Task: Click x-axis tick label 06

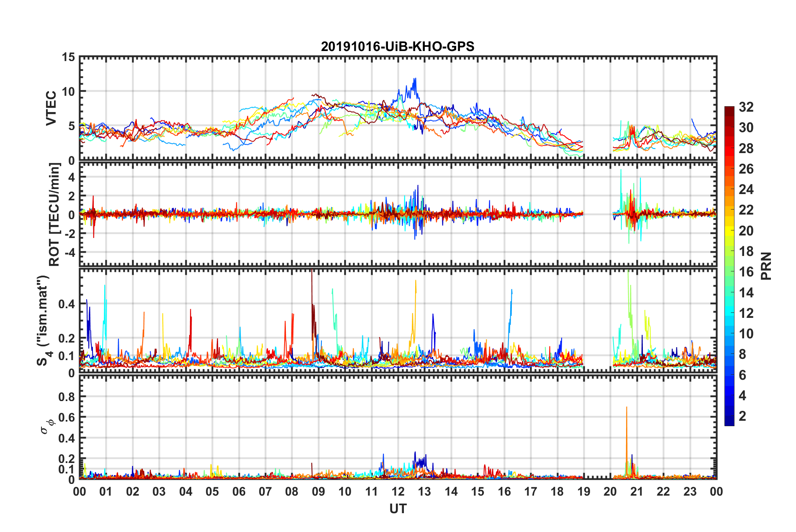Action: point(239,491)
